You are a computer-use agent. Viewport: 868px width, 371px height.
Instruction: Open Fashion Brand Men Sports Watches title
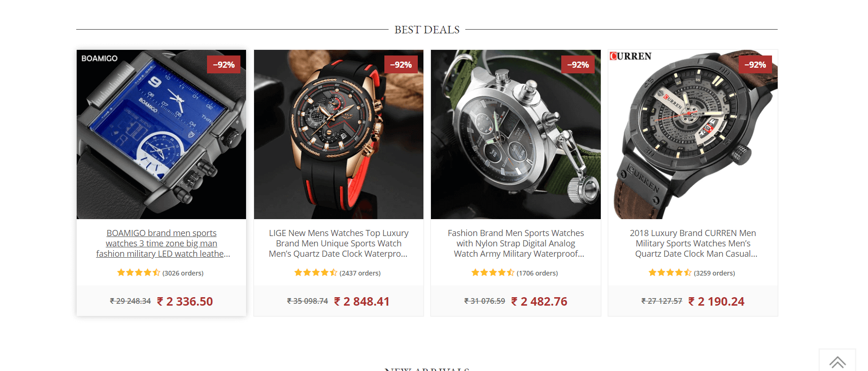[516, 243]
